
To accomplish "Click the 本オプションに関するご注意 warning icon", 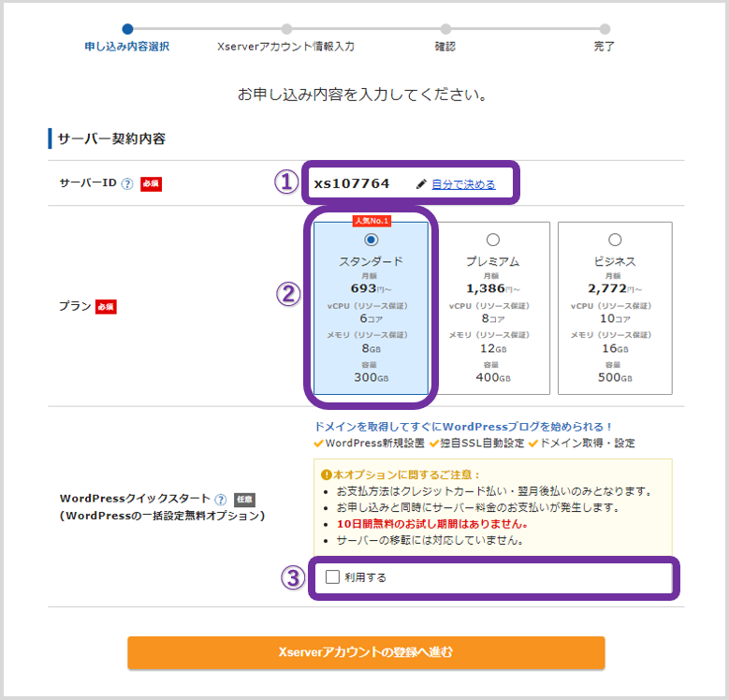I will (x=326, y=475).
